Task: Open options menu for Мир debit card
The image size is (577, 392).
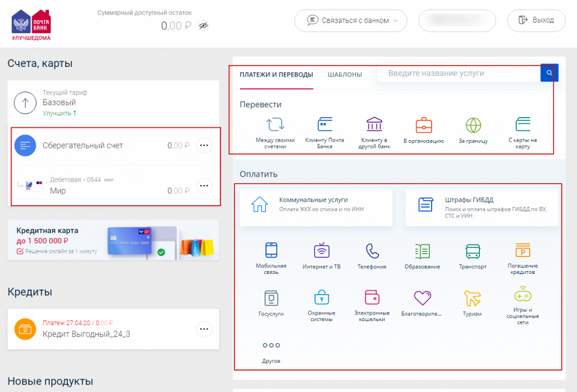Action: coord(204,186)
